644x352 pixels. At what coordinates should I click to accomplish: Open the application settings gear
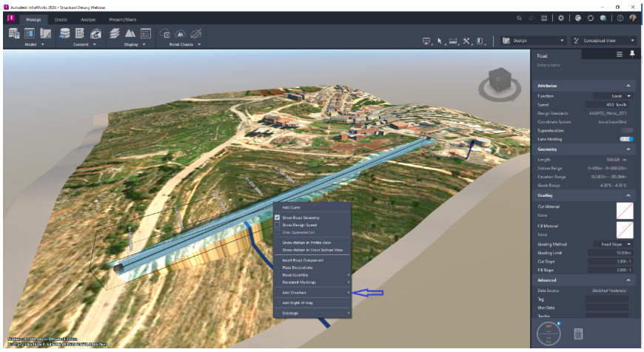point(560,18)
